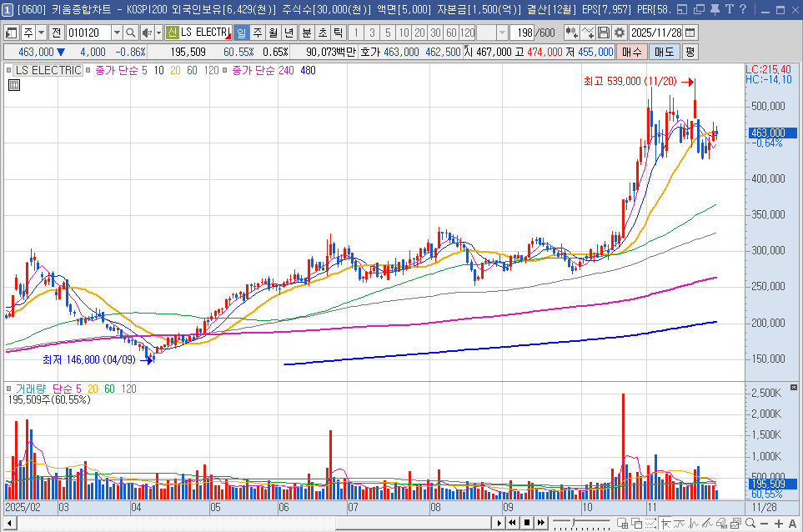803x532 pixels.
Task: Fast forward the chart replay
Action: coord(541,524)
